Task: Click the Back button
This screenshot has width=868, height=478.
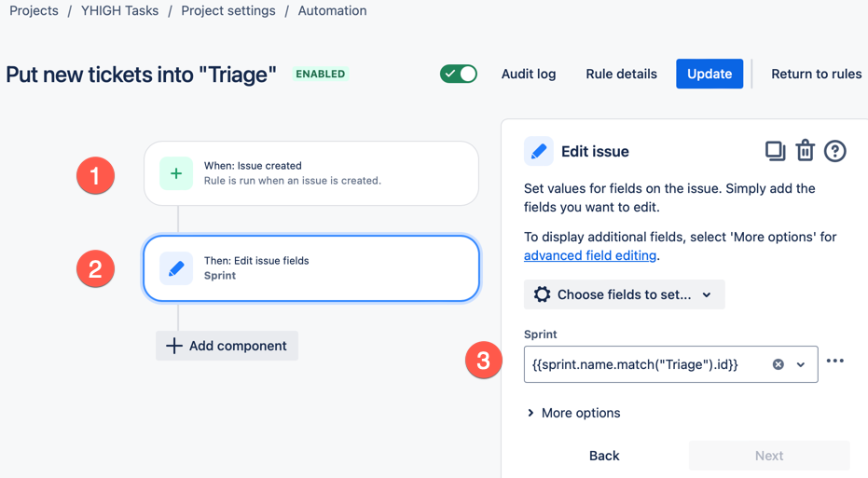Action: (604, 456)
